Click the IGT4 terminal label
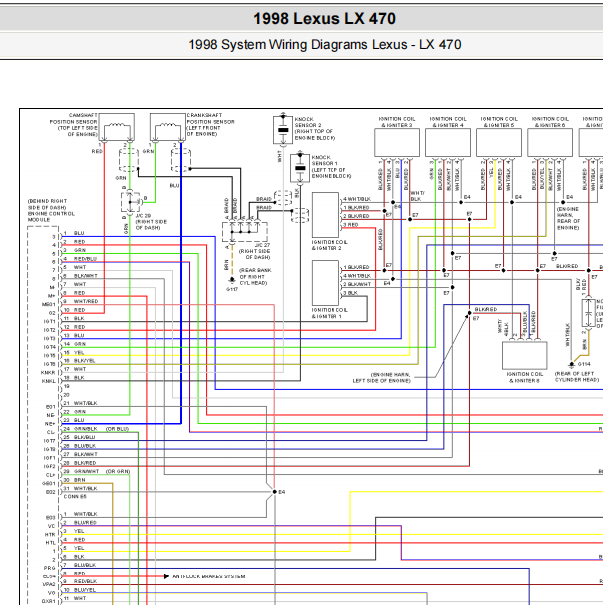 (x=49, y=347)
